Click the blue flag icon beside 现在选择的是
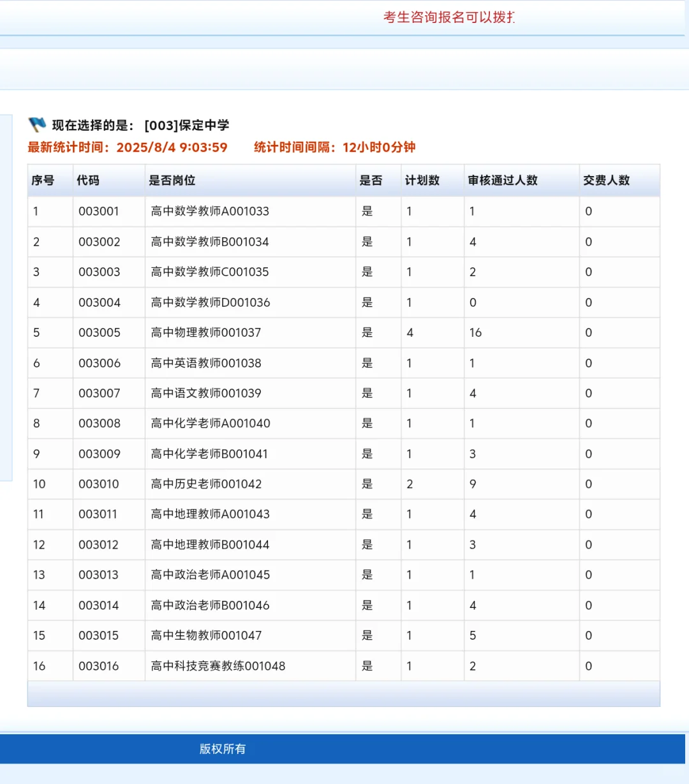Screen dimensions: 689x784 [37, 124]
